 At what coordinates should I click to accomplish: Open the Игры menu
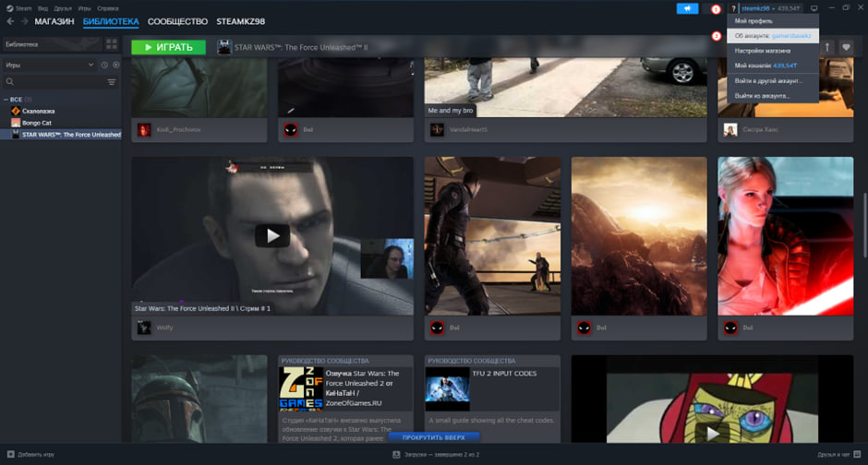click(x=84, y=8)
